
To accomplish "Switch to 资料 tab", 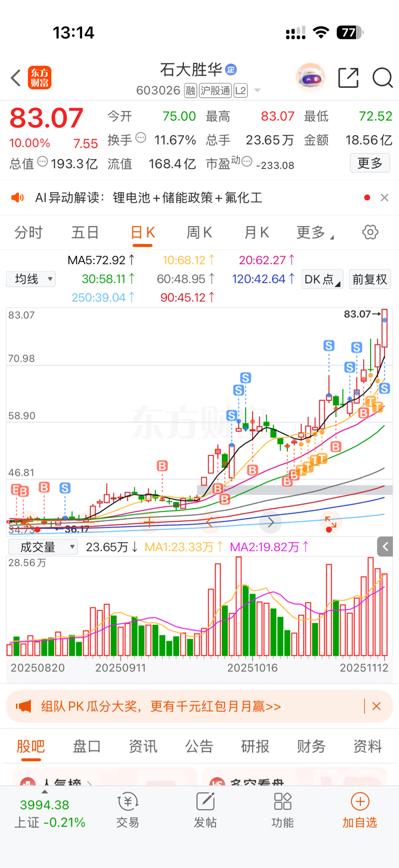I will (367, 746).
